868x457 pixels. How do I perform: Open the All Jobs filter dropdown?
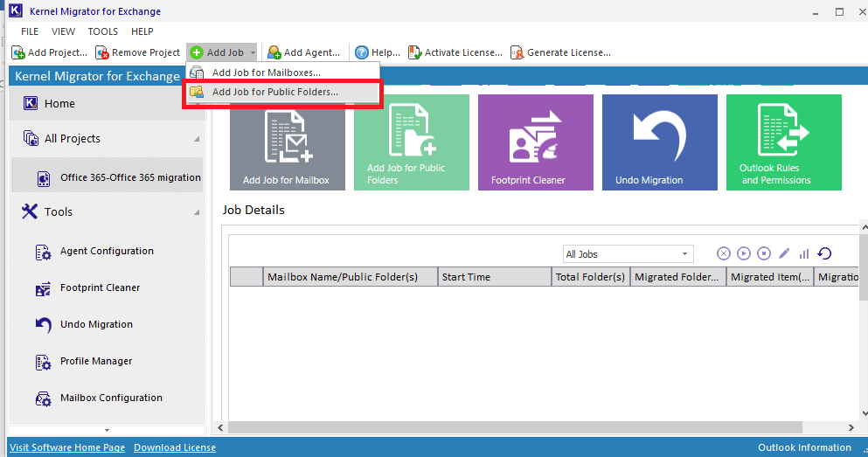(x=628, y=254)
